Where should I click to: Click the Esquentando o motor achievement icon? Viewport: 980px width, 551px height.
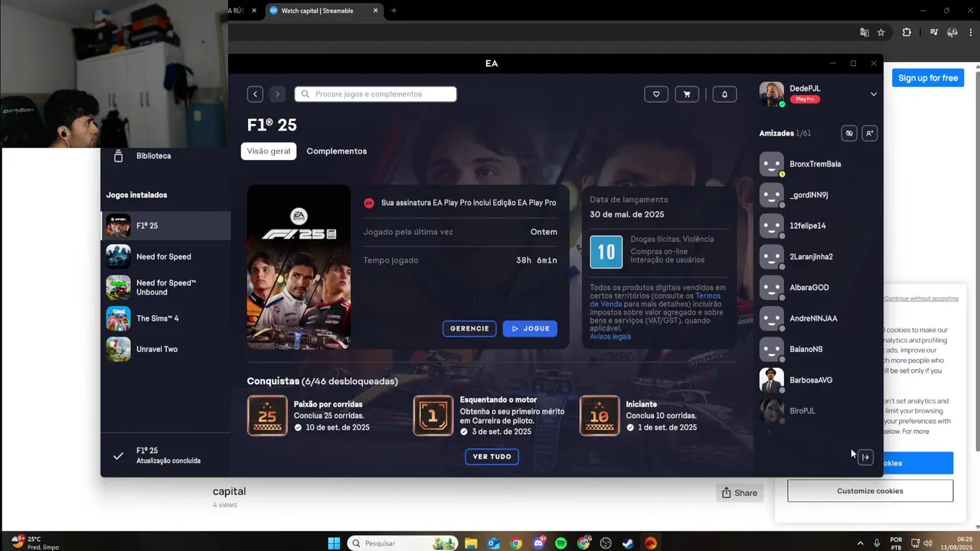click(433, 416)
